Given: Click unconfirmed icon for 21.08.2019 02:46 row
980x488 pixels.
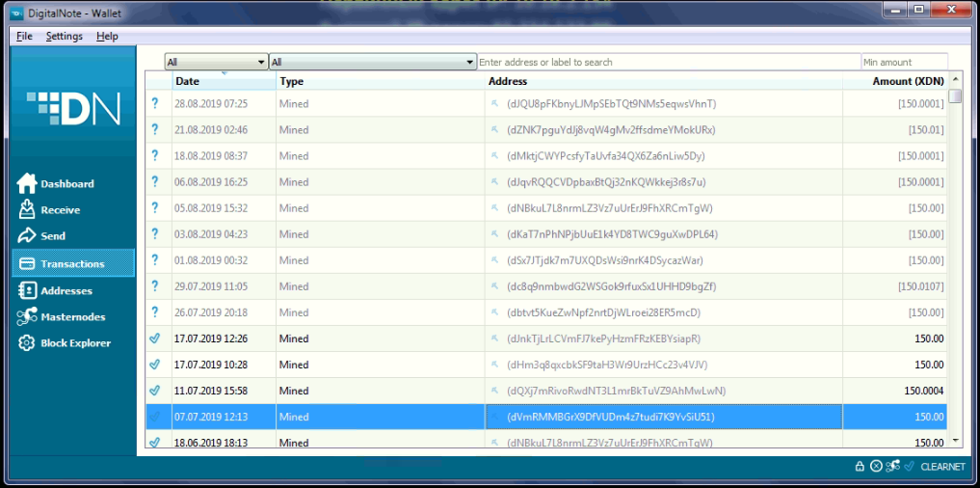Looking at the screenshot, I should click(155, 130).
